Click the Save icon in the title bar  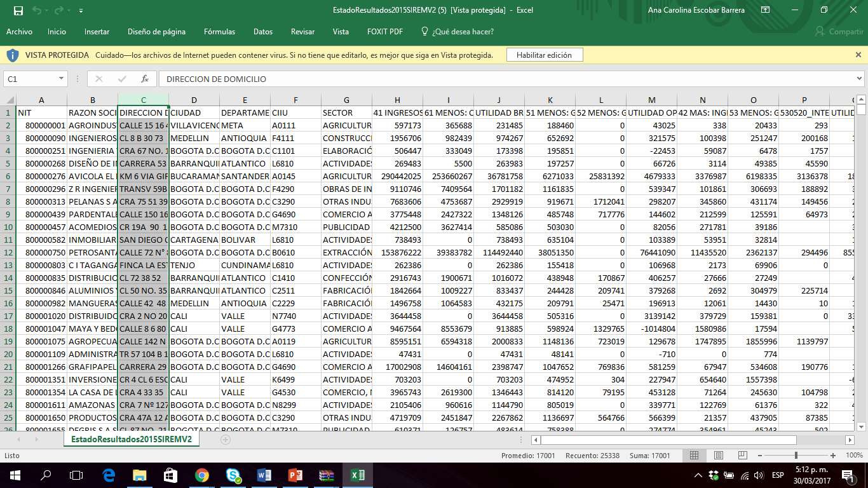[x=18, y=11]
